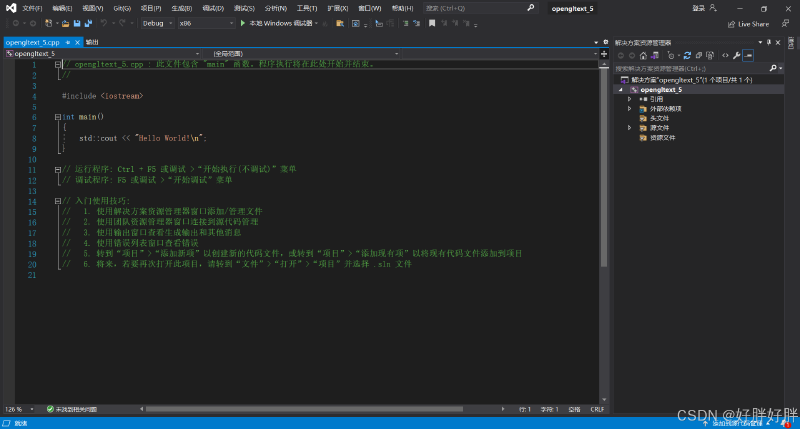Open the Git(G) menu
This screenshot has width=800, height=429.
click(x=122, y=8)
